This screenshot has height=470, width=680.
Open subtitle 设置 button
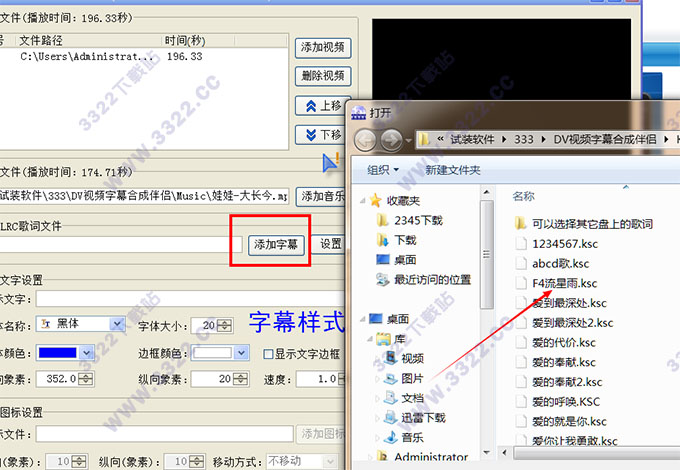[x=330, y=244]
